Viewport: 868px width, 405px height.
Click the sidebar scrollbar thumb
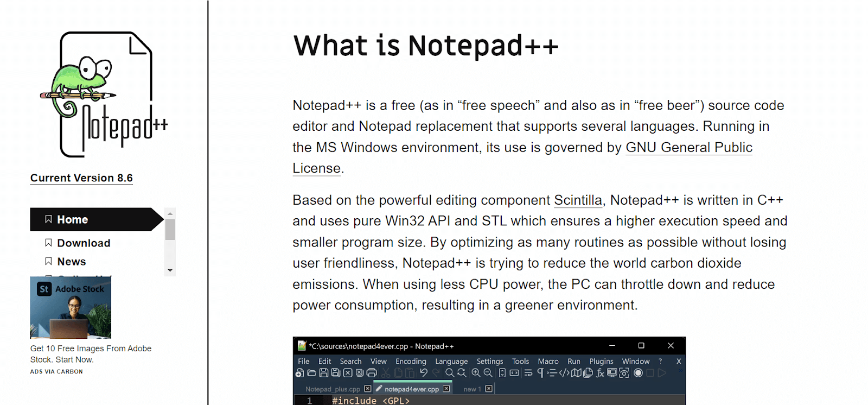170,229
